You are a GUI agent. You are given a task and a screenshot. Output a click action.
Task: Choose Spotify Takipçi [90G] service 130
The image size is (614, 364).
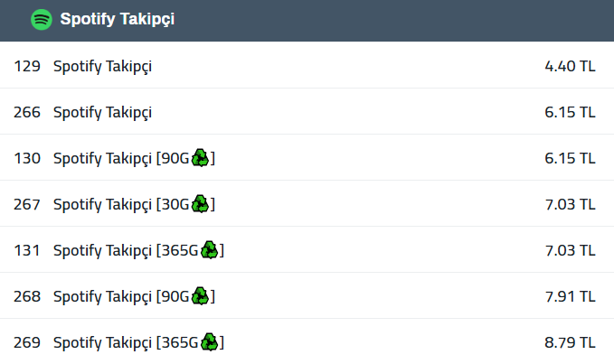point(307,158)
